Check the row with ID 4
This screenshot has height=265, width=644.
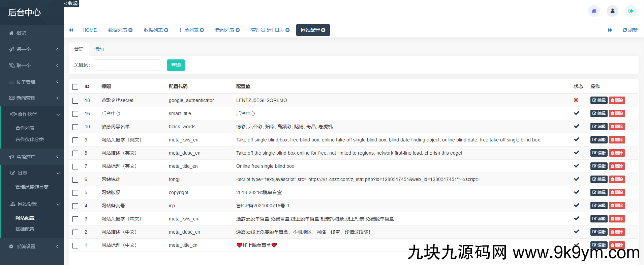coord(75,206)
